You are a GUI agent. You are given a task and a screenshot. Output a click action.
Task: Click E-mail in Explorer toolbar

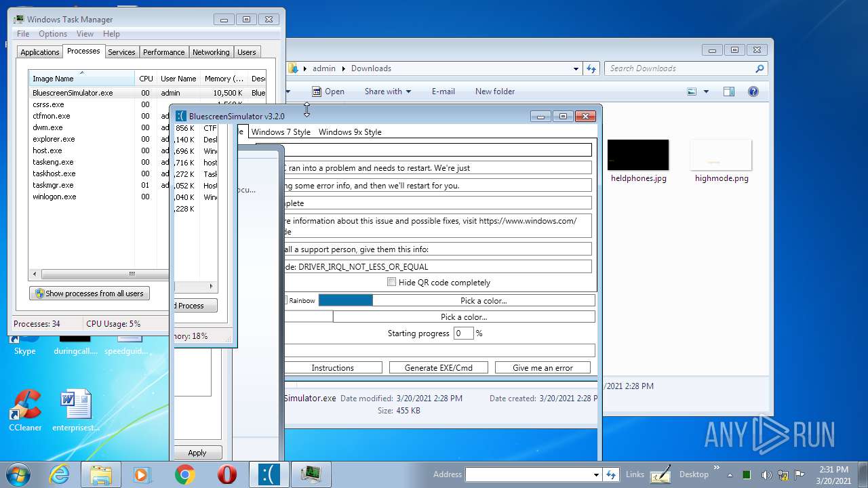(x=443, y=91)
